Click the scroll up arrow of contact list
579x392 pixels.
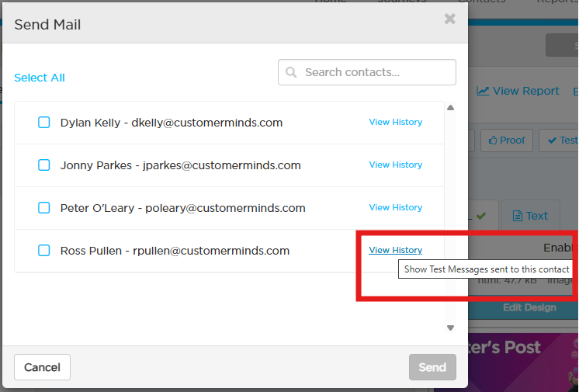click(x=450, y=108)
